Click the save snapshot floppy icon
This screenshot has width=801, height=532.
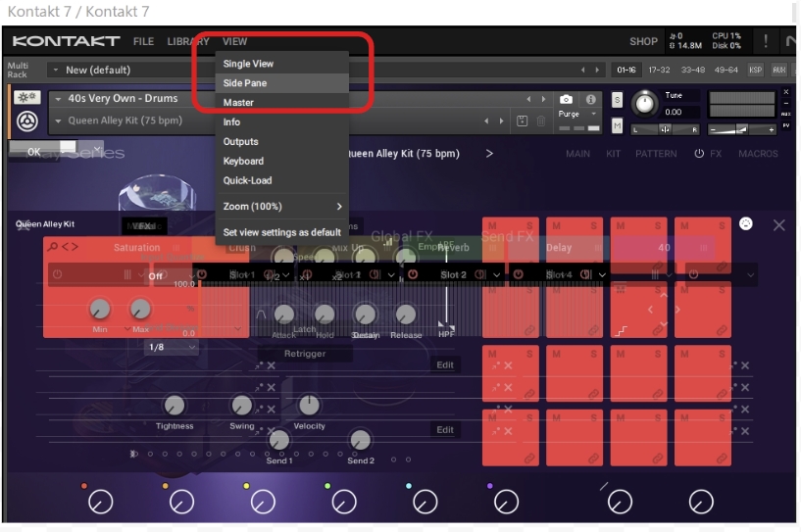[522, 121]
